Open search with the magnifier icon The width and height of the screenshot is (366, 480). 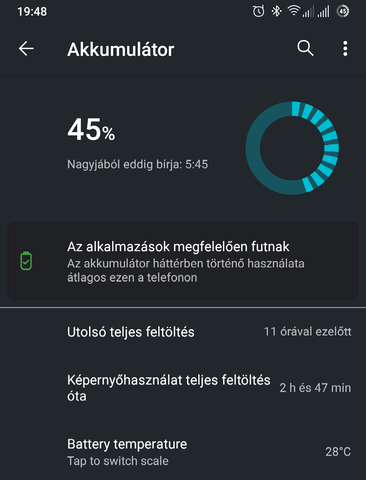[x=305, y=49]
